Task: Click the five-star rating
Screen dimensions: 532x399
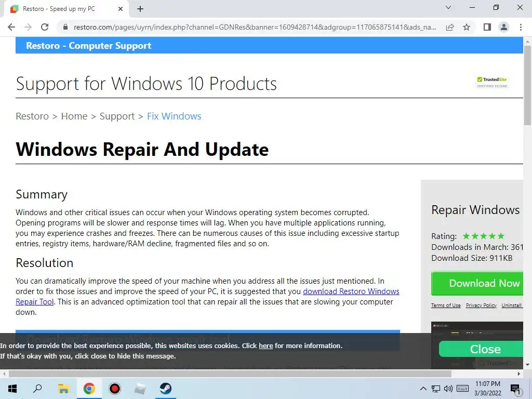Action: pos(483,236)
